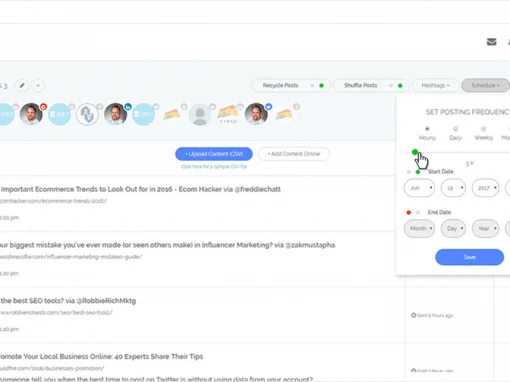Click Add Content Online button
Image resolution: width=510 pixels, height=382 pixels.
pos(294,154)
